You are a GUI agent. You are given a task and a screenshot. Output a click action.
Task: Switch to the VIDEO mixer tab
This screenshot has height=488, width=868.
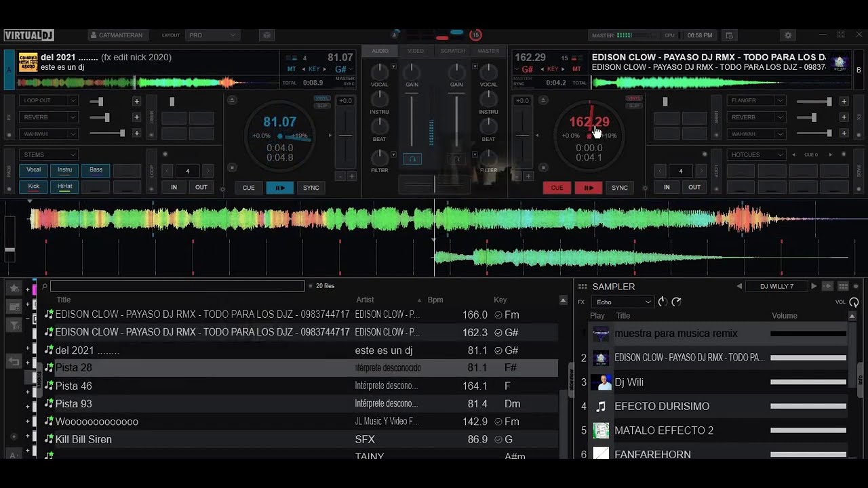pos(416,51)
